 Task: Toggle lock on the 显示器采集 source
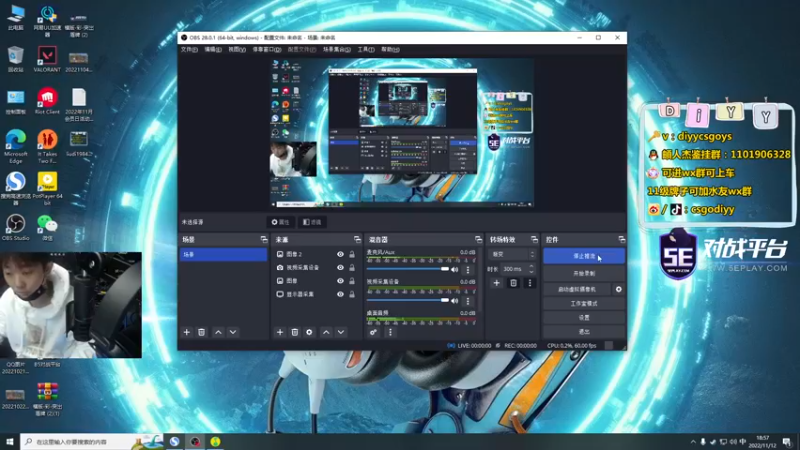352,294
